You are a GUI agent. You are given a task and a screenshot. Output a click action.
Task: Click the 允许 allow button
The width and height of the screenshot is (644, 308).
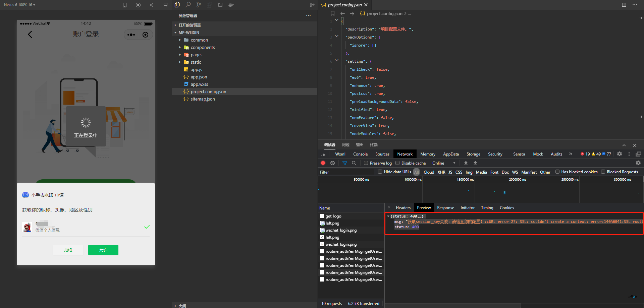pyautogui.click(x=103, y=250)
